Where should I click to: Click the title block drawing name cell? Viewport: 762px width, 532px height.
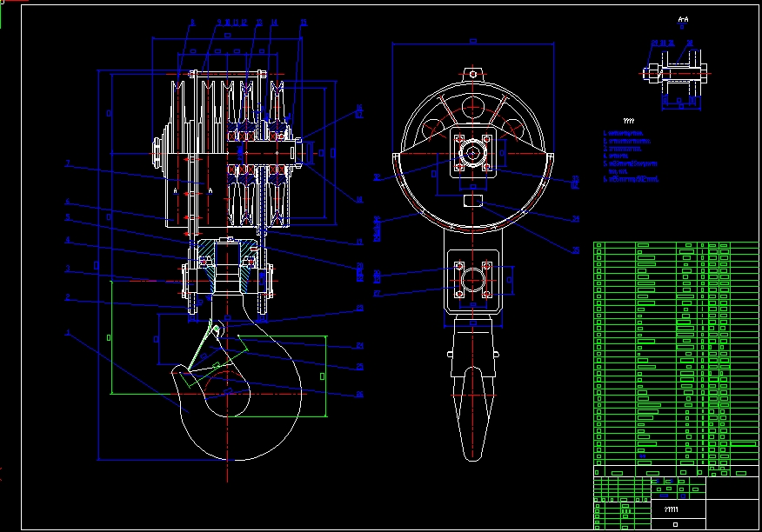point(671,509)
